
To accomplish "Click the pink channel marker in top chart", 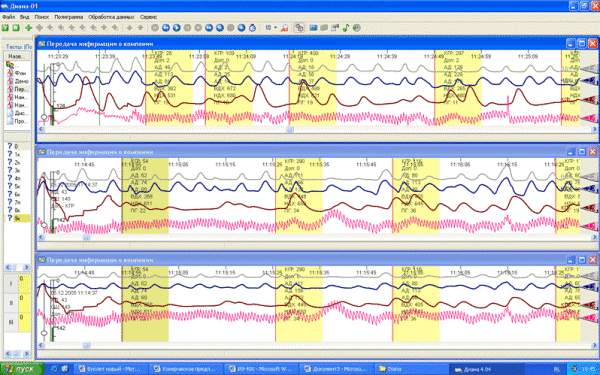I will click(x=590, y=119).
